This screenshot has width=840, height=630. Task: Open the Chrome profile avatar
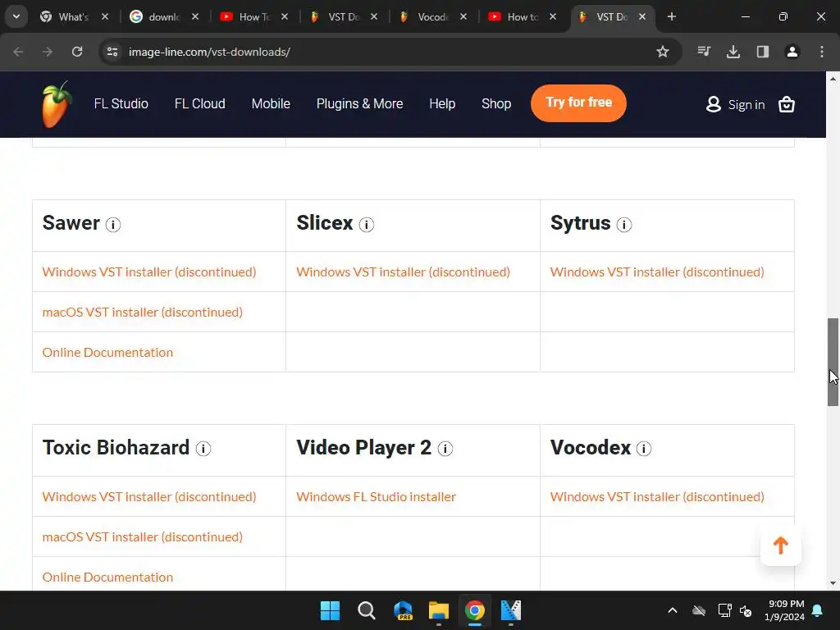(792, 52)
